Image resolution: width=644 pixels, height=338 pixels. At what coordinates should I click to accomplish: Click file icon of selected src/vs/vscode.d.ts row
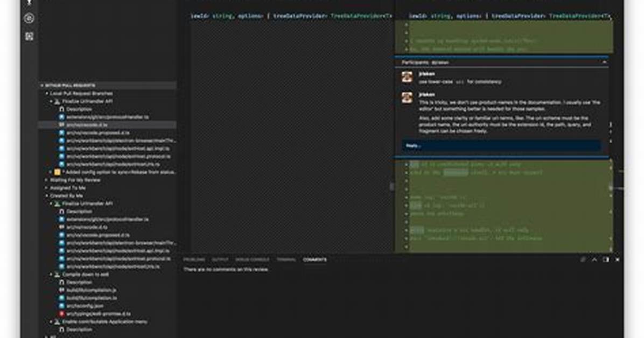[61, 125]
